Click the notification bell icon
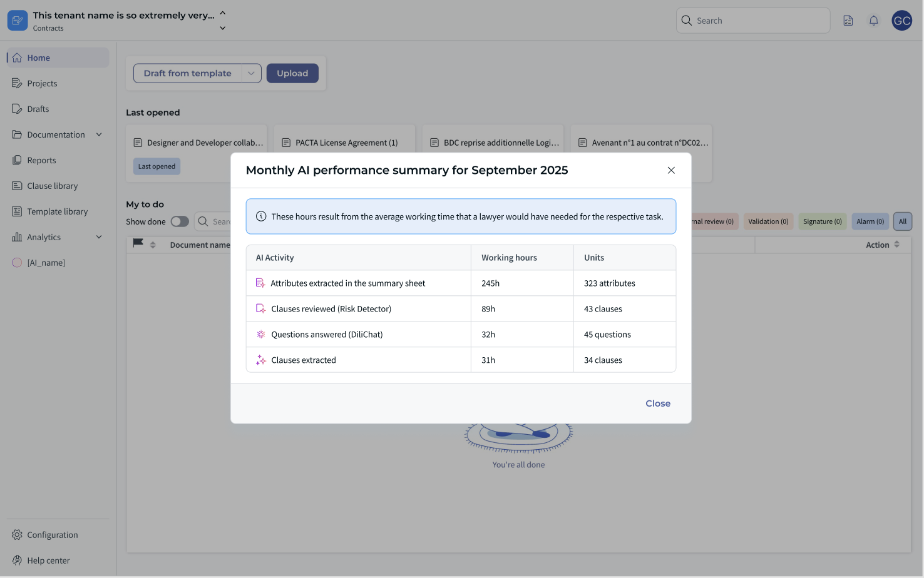This screenshot has height=578, width=924. tap(873, 21)
